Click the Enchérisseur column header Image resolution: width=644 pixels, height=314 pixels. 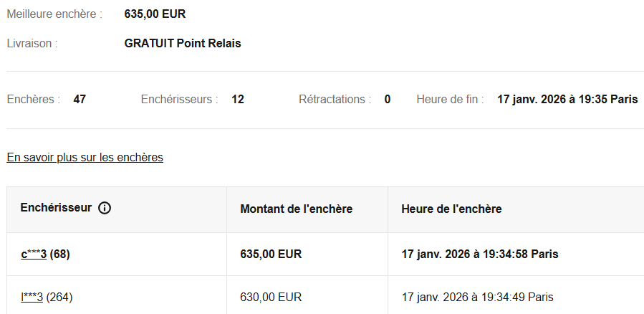point(56,209)
